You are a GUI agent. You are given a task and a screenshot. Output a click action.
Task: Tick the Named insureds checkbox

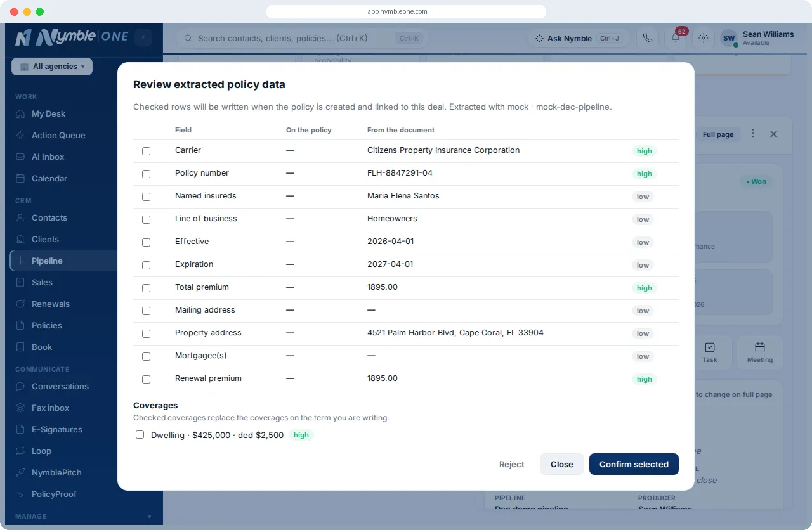[x=146, y=197]
